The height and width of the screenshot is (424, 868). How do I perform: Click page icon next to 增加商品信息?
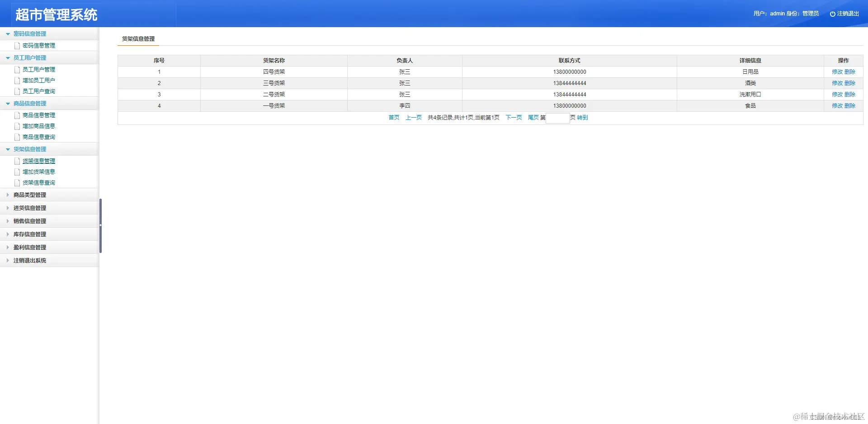[17, 126]
